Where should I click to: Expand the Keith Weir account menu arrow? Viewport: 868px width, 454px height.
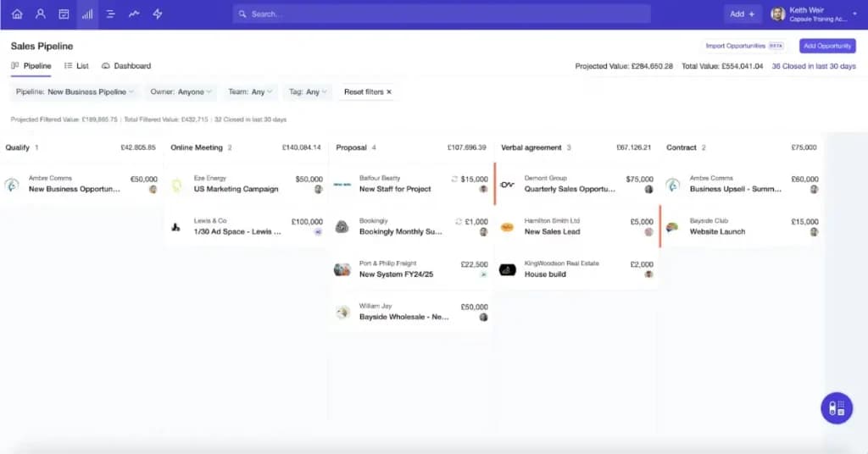855,14
